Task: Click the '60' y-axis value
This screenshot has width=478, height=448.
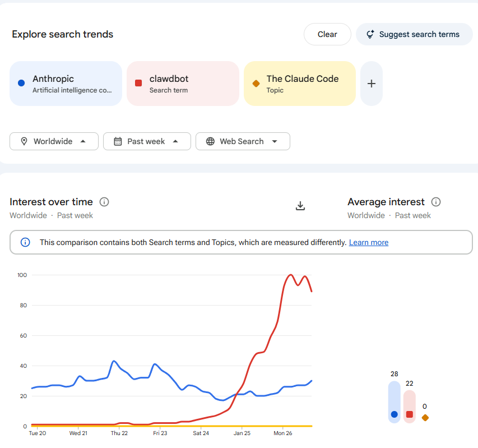Action: pyautogui.click(x=24, y=335)
